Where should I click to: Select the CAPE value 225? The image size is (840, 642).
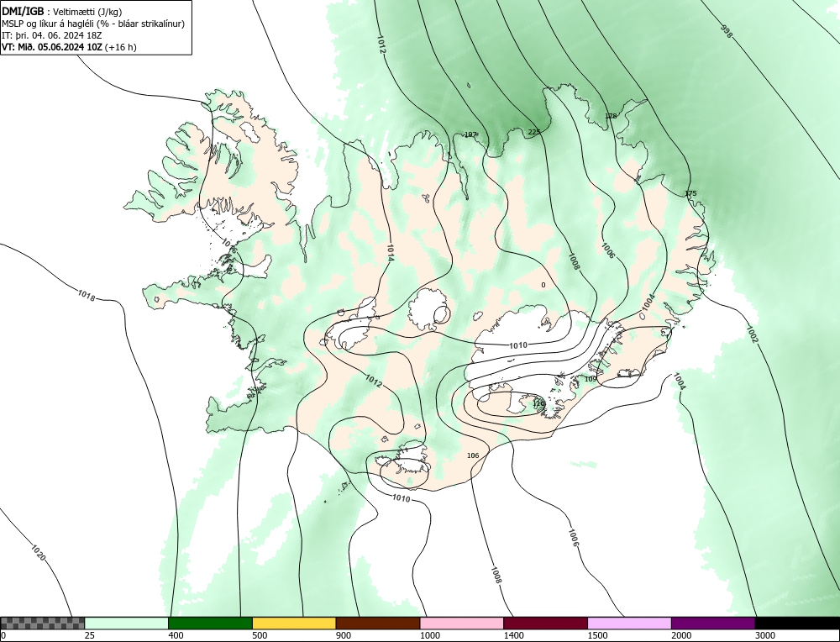(x=534, y=132)
